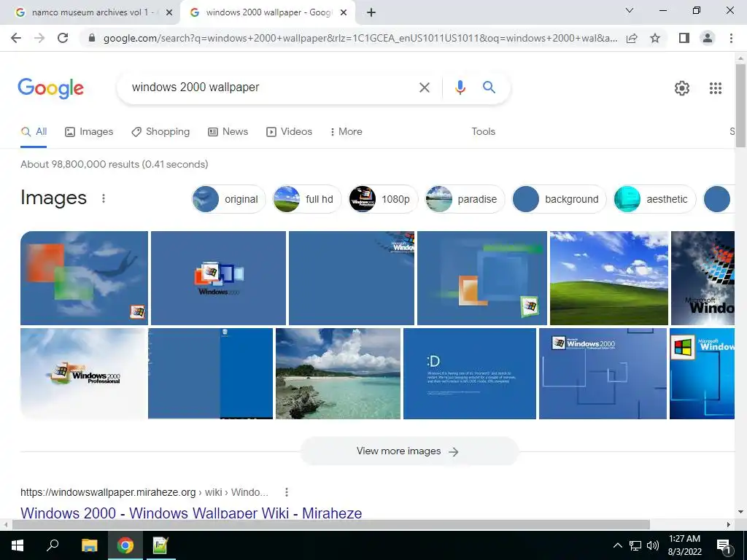Switch to News search tab
This screenshot has height=560, width=747.
point(228,132)
